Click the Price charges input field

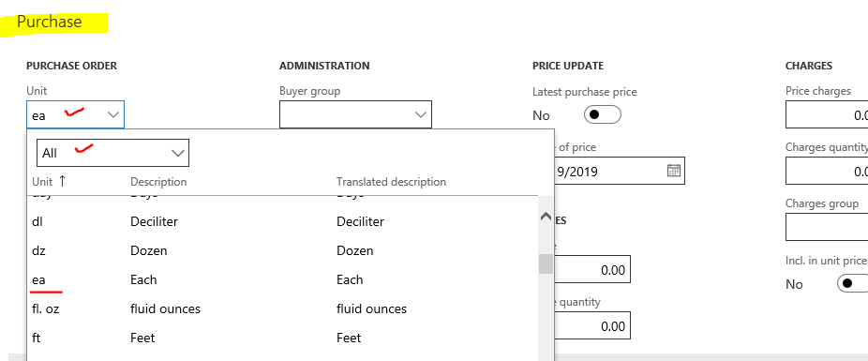point(827,114)
